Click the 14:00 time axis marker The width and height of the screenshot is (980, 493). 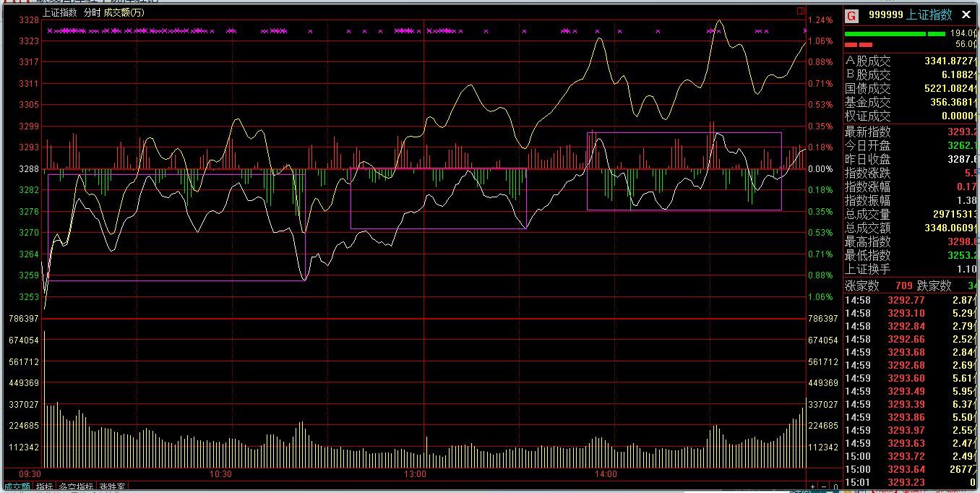pyautogui.click(x=606, y=475)
